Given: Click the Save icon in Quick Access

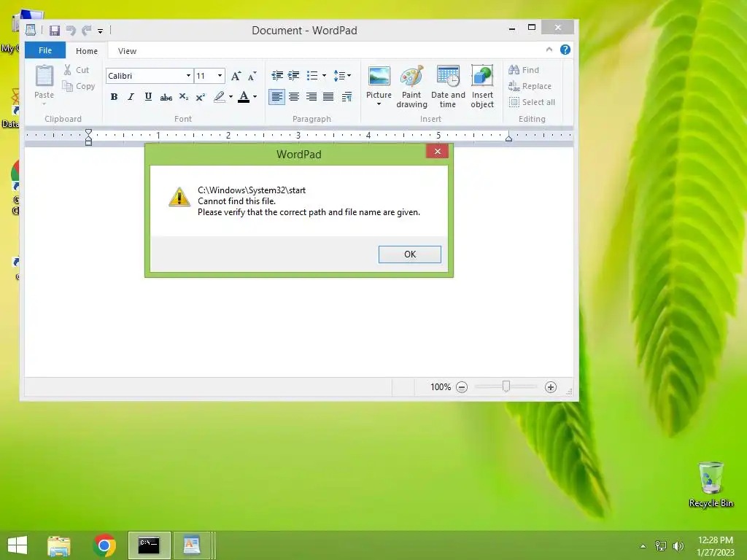Looking at the screenshot, I should click(55, 31).
